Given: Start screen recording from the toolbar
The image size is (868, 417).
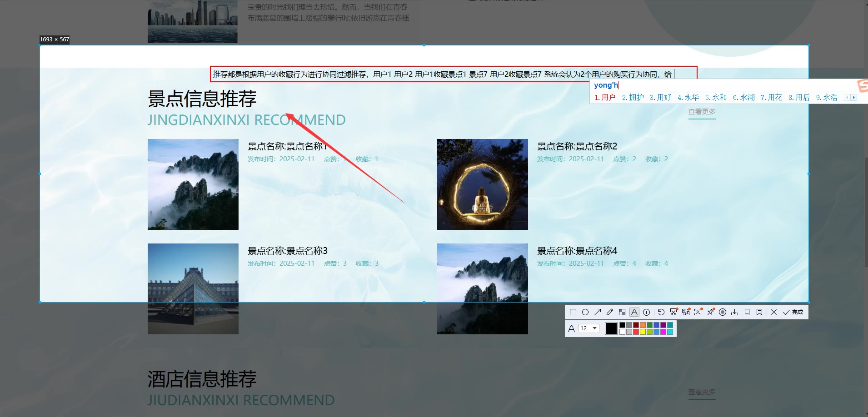Looking at the screenshot, I should pyautogui.click(x=723, y=312).
